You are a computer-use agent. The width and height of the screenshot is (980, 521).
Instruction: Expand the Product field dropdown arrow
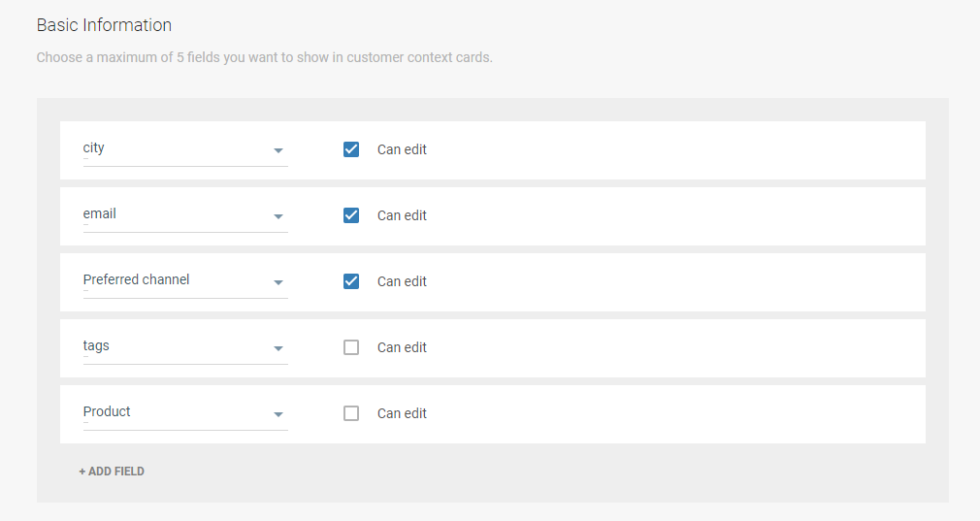point(278,414)
